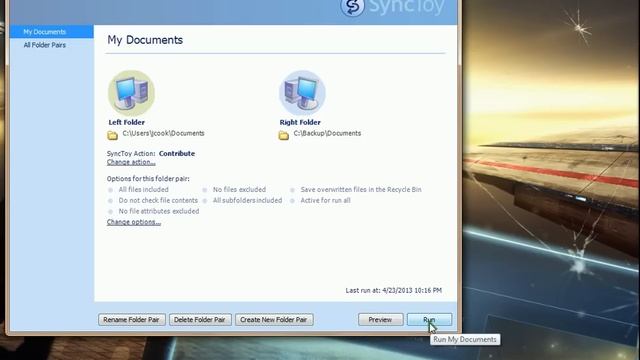Click Do not check file contents text
Screen dimensions: 640x360
(158, 200)
